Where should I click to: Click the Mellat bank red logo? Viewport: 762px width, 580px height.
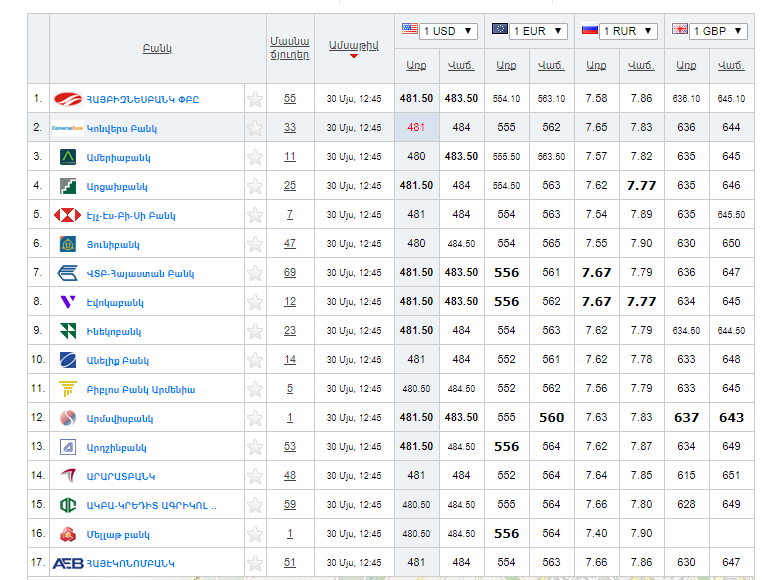coord(68,534)
